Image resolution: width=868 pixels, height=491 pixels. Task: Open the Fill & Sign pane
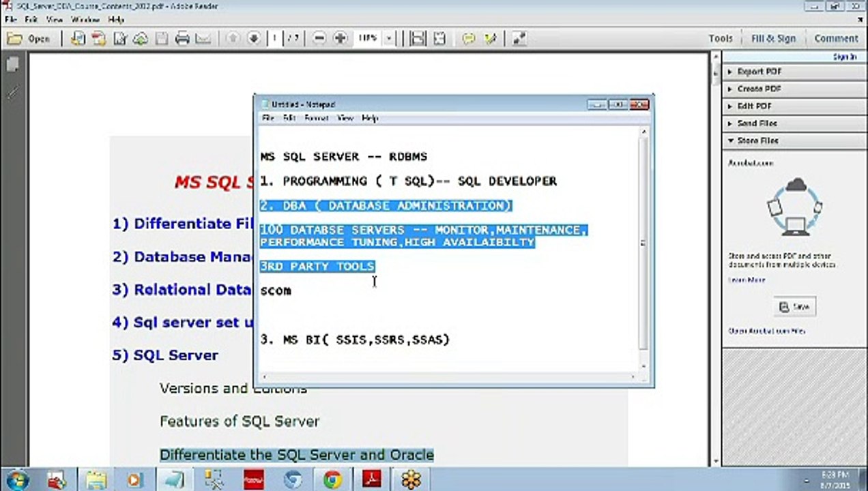773,39
